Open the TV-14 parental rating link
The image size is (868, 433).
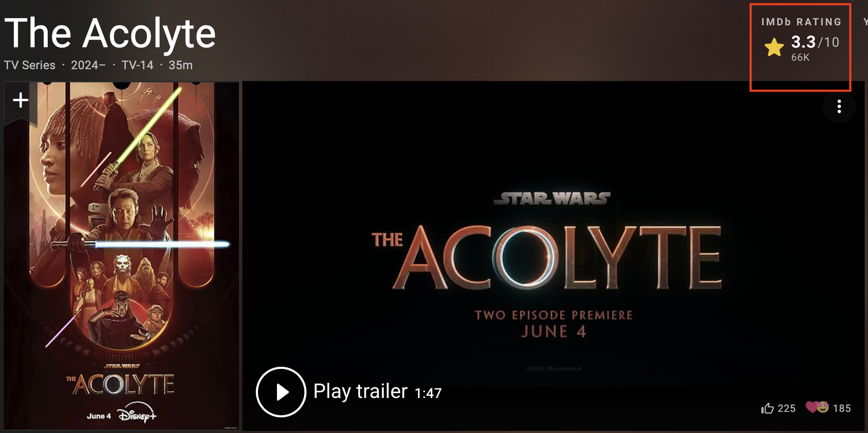pos(137,65)
